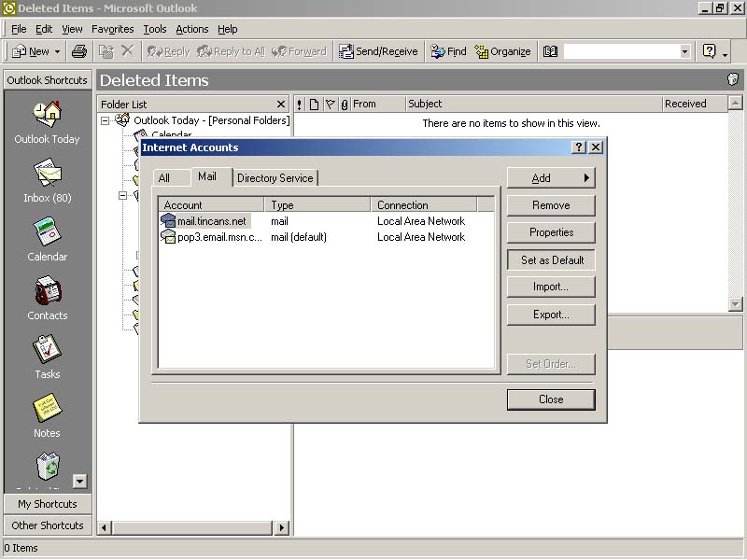Click the help question mark in Internet Accounts

click(x=578, y=147)
